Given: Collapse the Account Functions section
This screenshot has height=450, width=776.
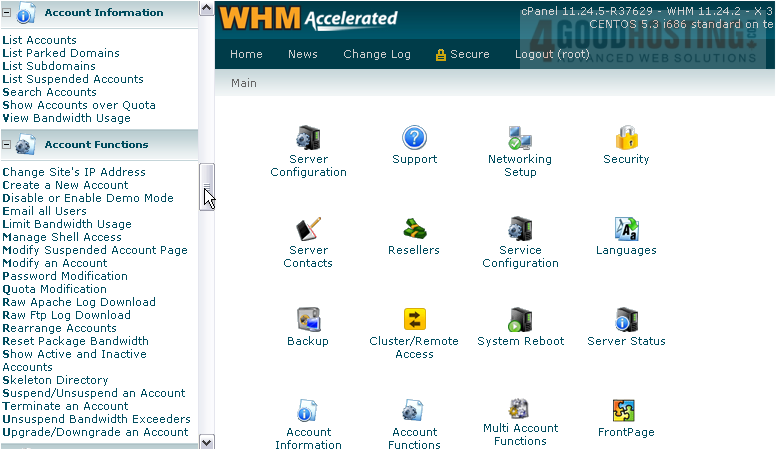Looking at the screenshot, I should tap(8, 145).
